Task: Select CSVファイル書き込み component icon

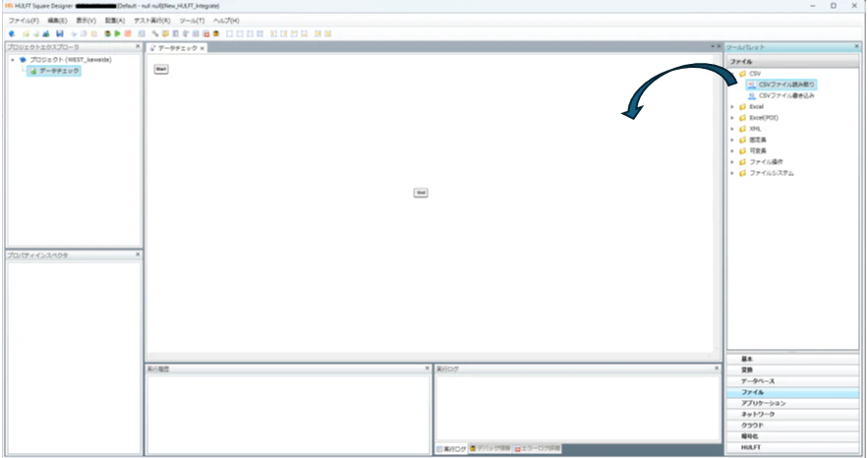Action: click(751, 95)
